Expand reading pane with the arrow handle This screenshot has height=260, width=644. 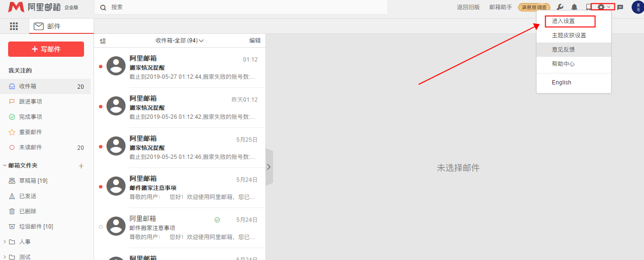pyautogui.click(x=269, y=167)
